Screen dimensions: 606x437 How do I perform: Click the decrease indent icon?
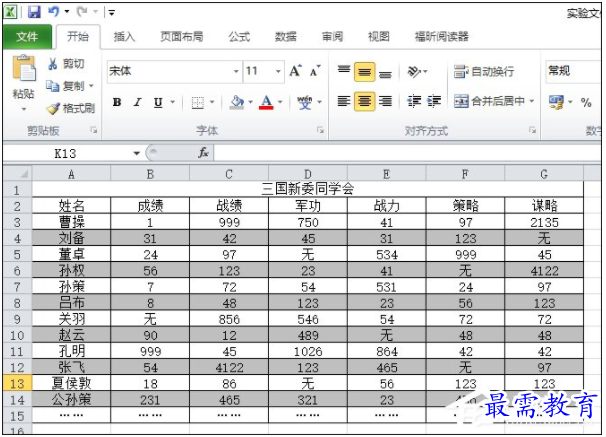click(x=414, y=101)
